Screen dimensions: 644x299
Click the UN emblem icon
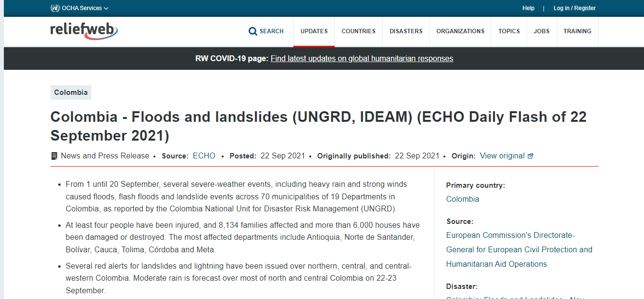55,8
